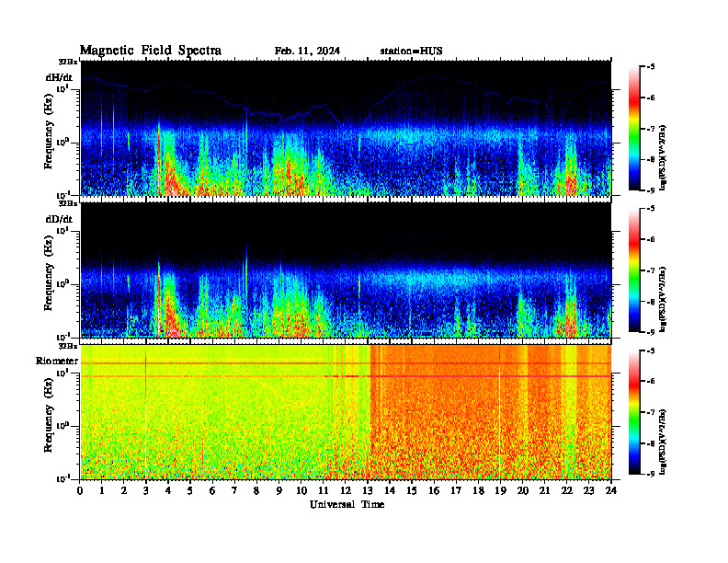The image size is (728, 563).
Task: Click hour tick label "1" on time axis
Action: (x=102, y=491)
